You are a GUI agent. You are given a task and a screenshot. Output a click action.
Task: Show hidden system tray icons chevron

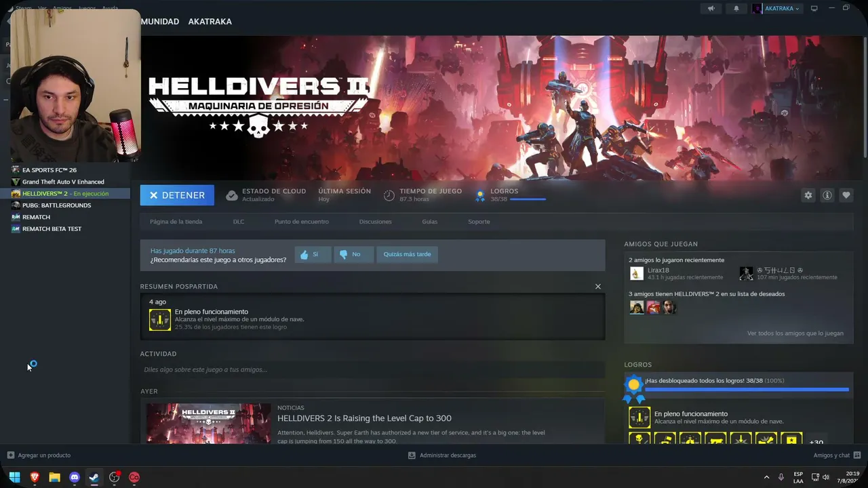point(766,477)
